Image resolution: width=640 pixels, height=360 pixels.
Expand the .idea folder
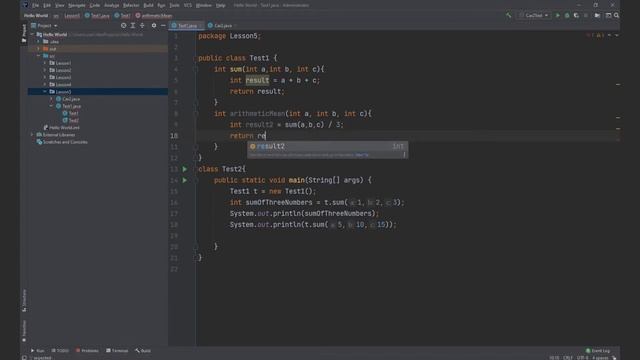point(39,42)
